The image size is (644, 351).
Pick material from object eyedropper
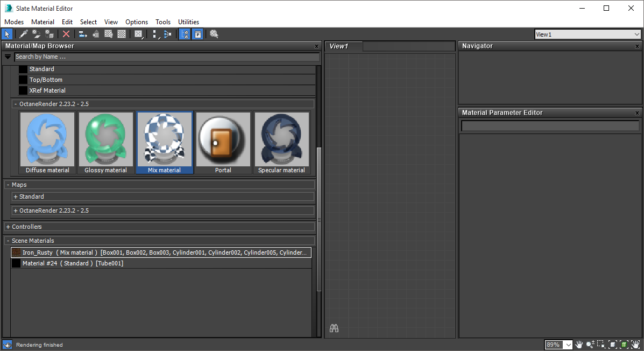(24, 34)
